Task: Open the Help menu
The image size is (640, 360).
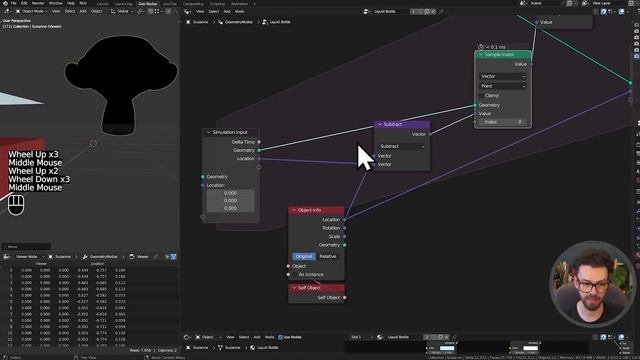Action: click(71, 3)
